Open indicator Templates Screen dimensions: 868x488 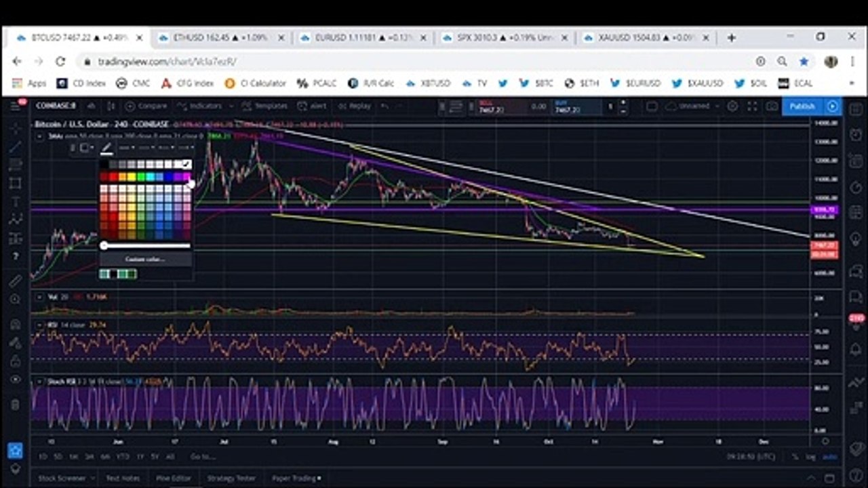coord(265,106)
